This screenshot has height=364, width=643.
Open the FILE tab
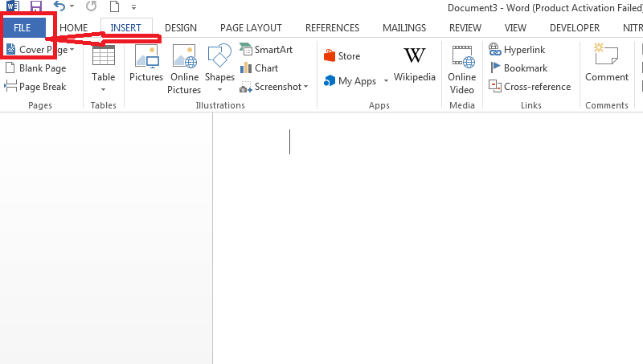tap(23, 28)
